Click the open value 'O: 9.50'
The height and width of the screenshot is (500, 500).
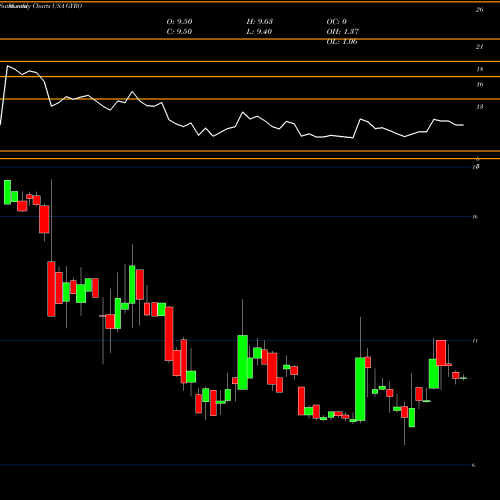click(179, 21)
